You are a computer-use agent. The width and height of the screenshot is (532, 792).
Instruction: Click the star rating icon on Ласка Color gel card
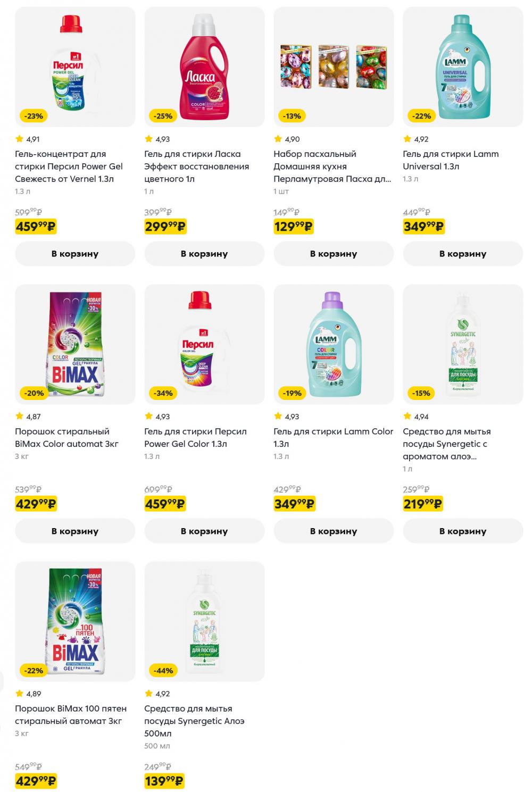(x=148, y=138)
